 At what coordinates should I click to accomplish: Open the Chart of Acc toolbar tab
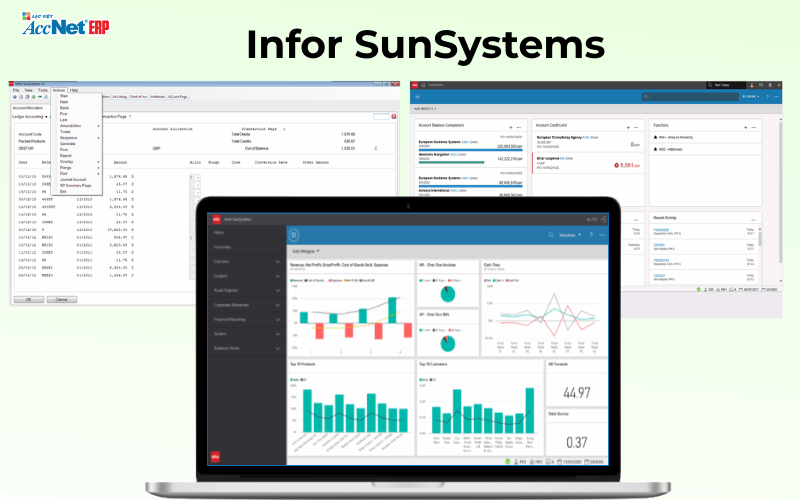pos(138,96)
